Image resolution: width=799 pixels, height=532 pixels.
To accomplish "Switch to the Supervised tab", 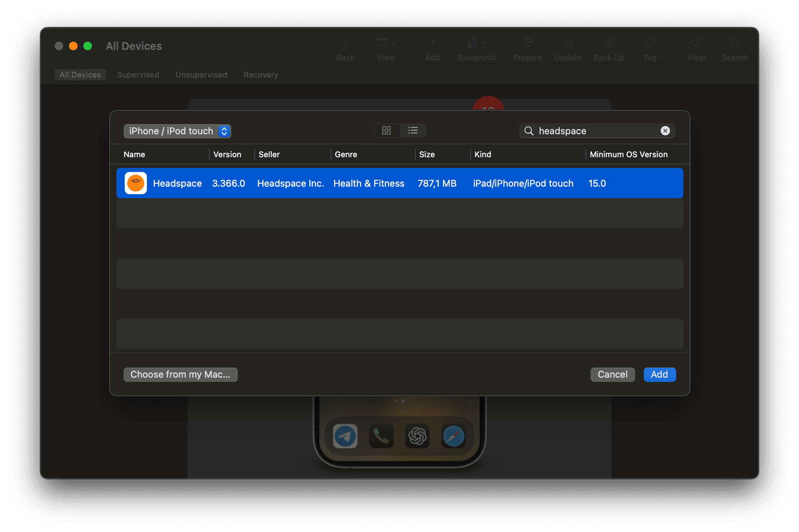I will click(x=138, y=75).
